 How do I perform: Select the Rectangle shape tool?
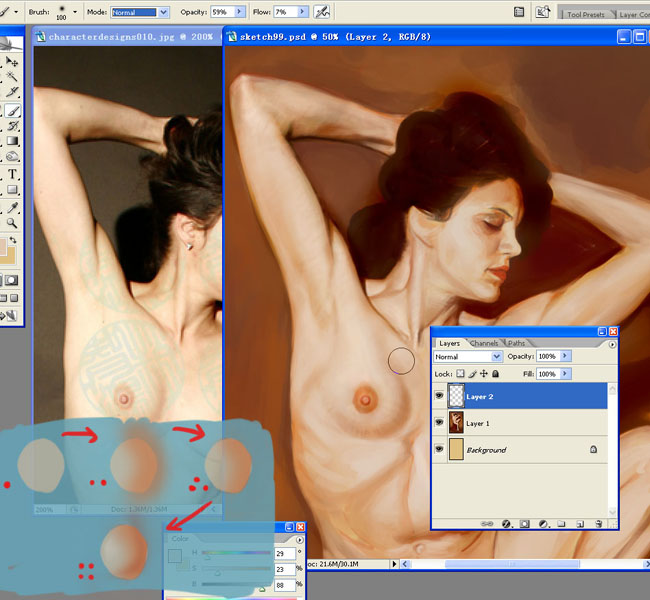pyautogui.click(x=12, y=189)
